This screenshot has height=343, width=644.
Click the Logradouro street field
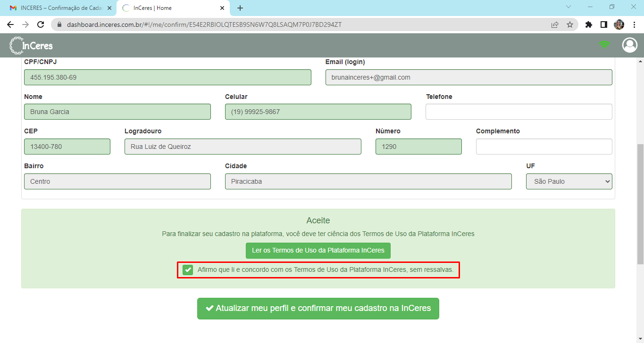(x=243, y=147)
